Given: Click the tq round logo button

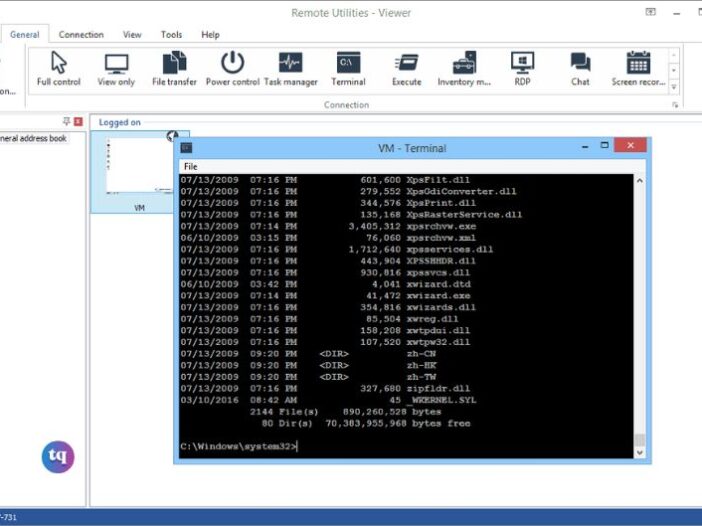Looking at the screenshot, I should point(58,457).
